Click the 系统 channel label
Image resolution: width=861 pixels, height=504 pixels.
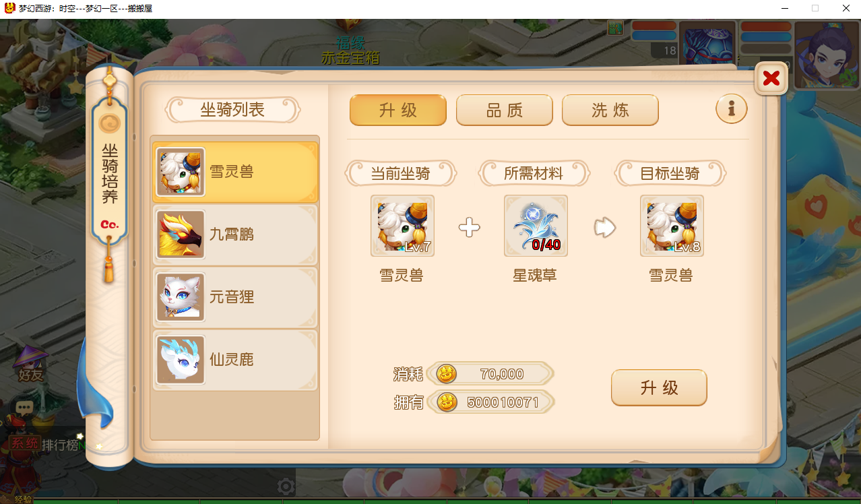pos(24,443)
